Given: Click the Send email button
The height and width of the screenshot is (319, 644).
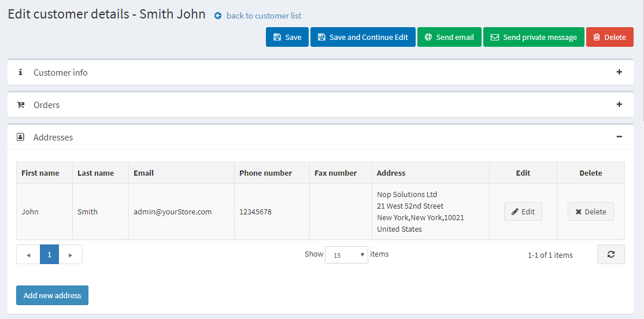Looking at the screenshot, I should pyautogui.click(x=449, y=37).
